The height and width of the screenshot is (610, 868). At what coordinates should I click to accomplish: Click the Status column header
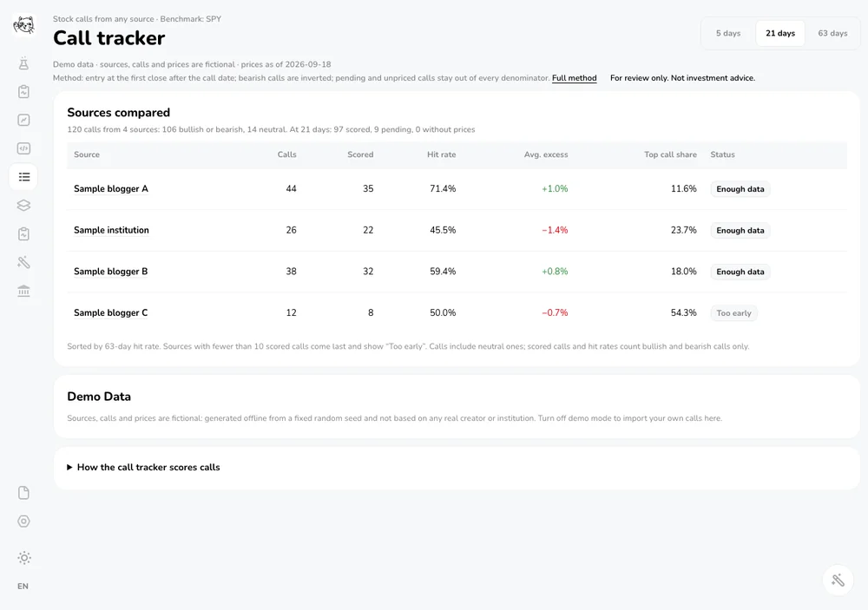click(722, 154)
